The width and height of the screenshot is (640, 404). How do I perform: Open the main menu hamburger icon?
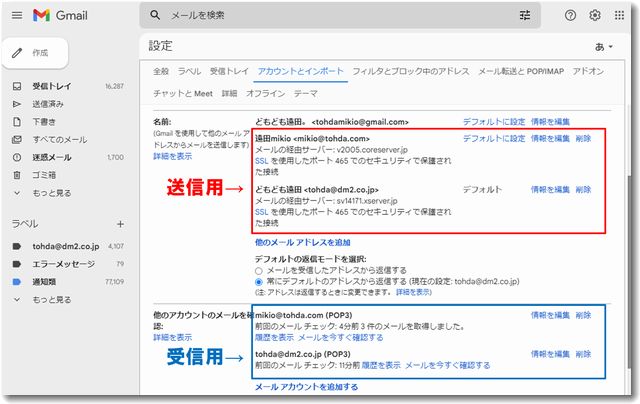pyautogui.click(x=17, y=16)
